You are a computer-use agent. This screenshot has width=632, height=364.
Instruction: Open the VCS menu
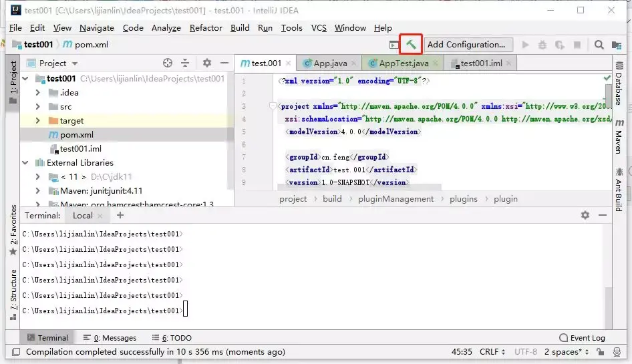point(319,28)
